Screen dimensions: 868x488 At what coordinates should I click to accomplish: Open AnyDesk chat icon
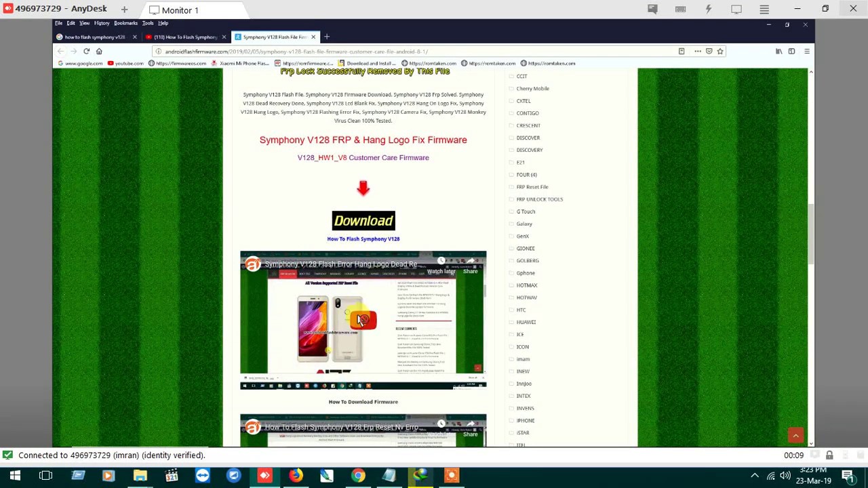(x=652, y=9)
